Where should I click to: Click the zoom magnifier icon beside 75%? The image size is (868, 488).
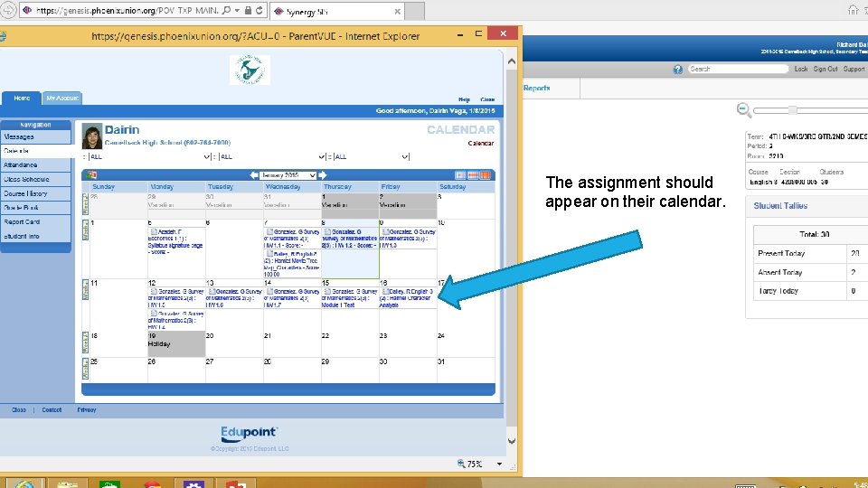(x=461, y=463)
